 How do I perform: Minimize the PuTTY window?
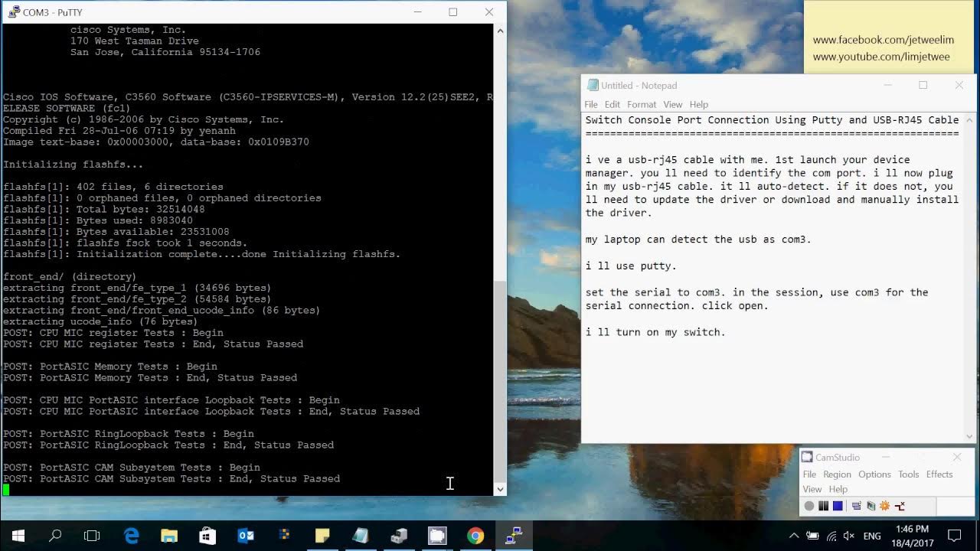(x=418, y=12)
